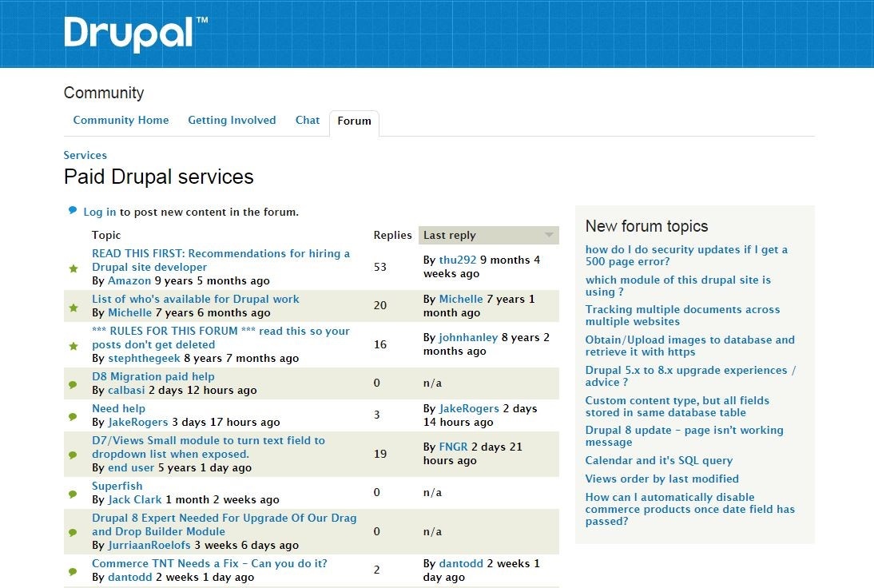Open Drupal 8 Expert Needed For Upgrade topic
Screen dimensions: 874x588
[224, 524]
